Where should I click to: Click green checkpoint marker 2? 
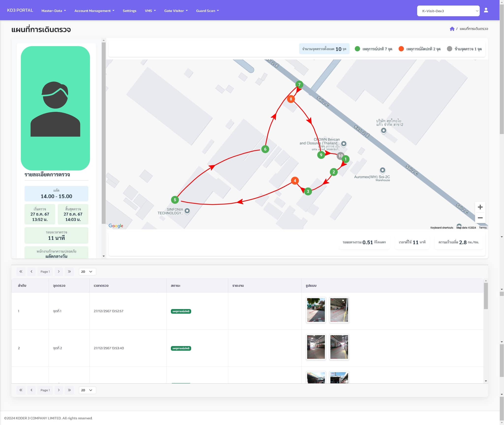pyautogui.click(x=334, y=172)
